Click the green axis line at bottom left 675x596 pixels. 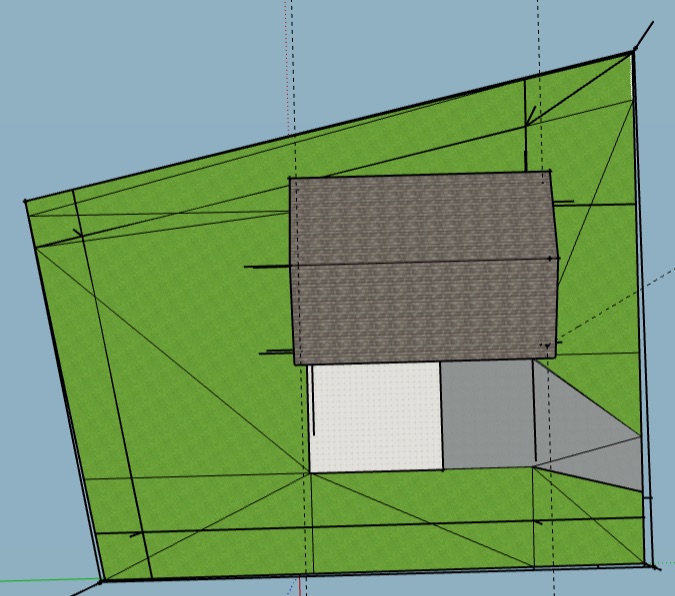(x=40, y=580)
